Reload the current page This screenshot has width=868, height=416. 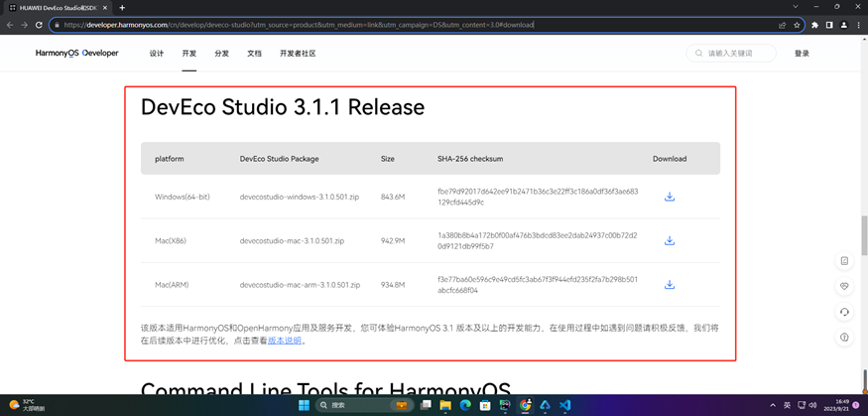pyautogui.click(x=39, y=25)
